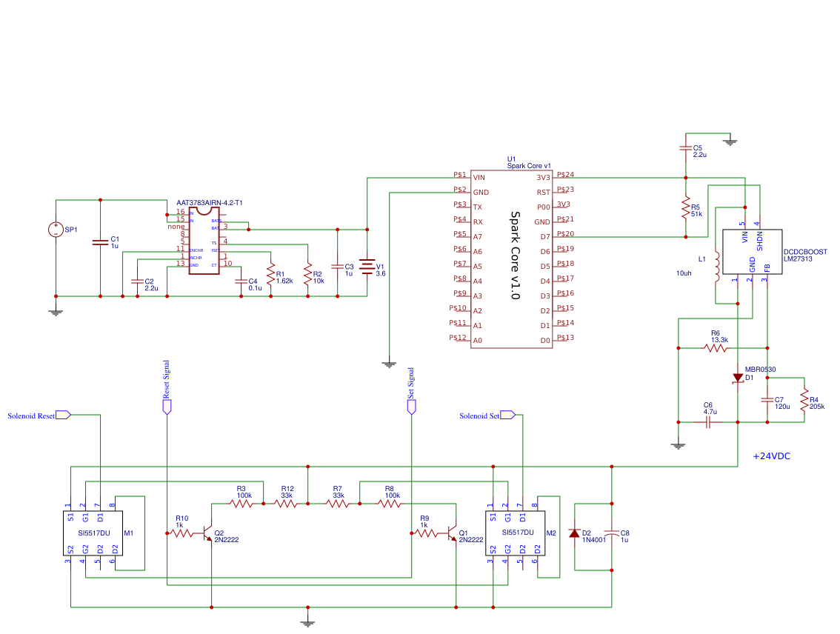840x634 pixels.
Task: Select the SI5517DU MOSFET M1
Action: pyautogui.click(x=93, y=532)
